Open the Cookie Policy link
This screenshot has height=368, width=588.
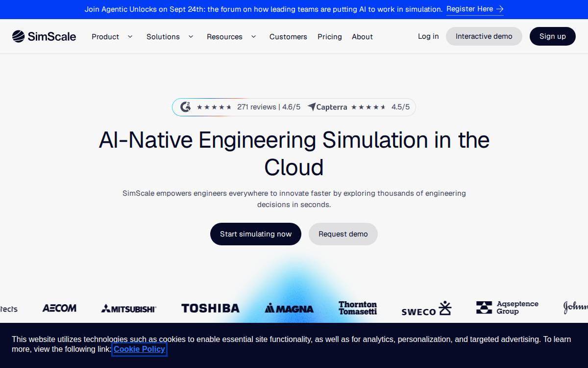click(140, 349)
